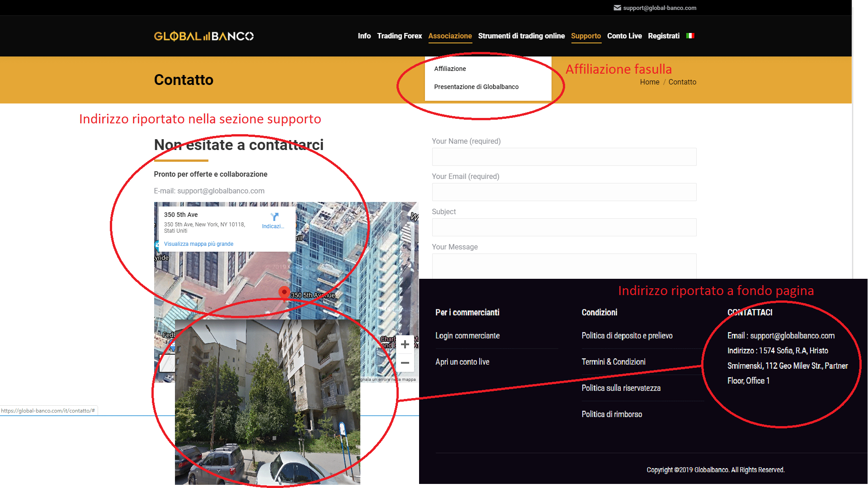Open the Trading Forex menu
The image size is (868, 488).
click(400, 36)
